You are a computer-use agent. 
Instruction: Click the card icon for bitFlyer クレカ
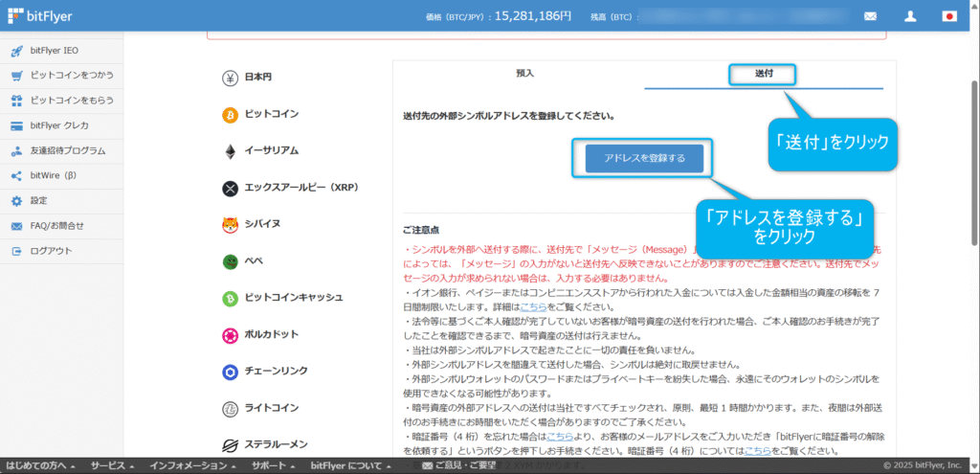click(x=17, y=125)
